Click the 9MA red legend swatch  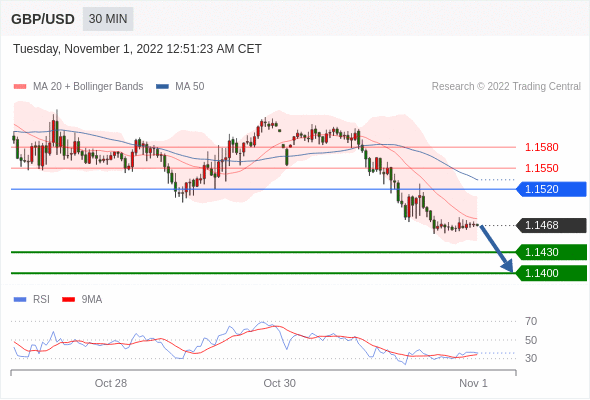coord(68,300)
